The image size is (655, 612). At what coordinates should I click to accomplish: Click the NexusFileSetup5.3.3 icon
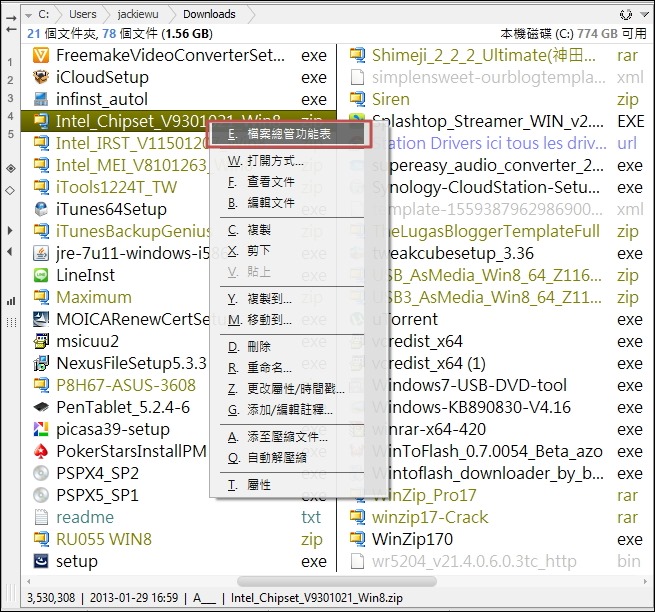(x=41, y=363)
